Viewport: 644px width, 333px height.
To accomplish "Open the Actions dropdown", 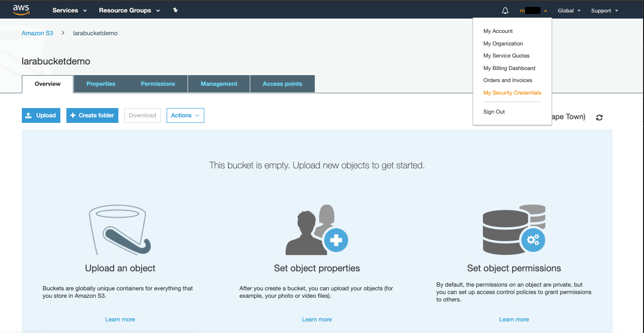I will (185, 115).
